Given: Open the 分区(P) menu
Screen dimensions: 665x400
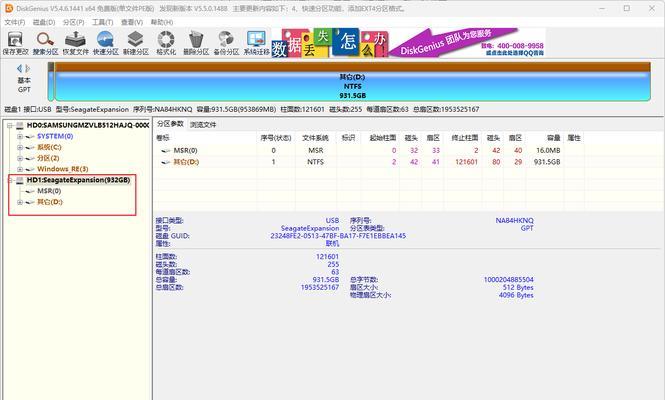Looking at the screenshot, I should (x=73, y=22).
